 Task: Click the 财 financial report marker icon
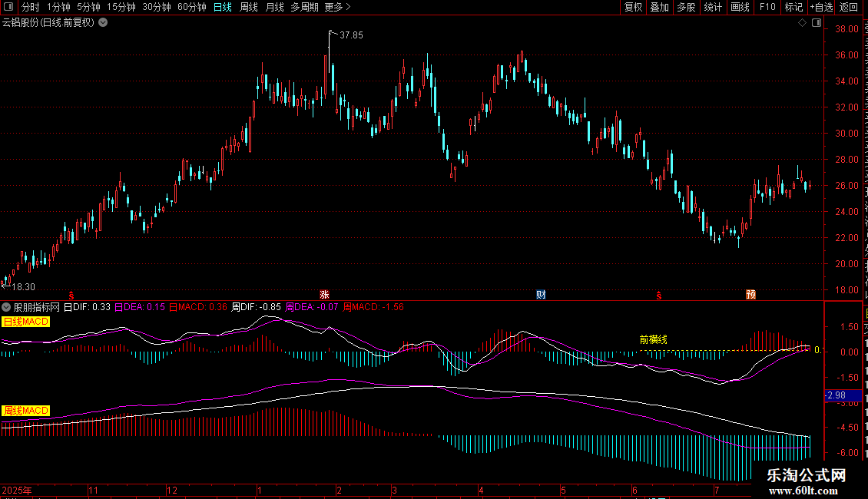pos(541,294)
